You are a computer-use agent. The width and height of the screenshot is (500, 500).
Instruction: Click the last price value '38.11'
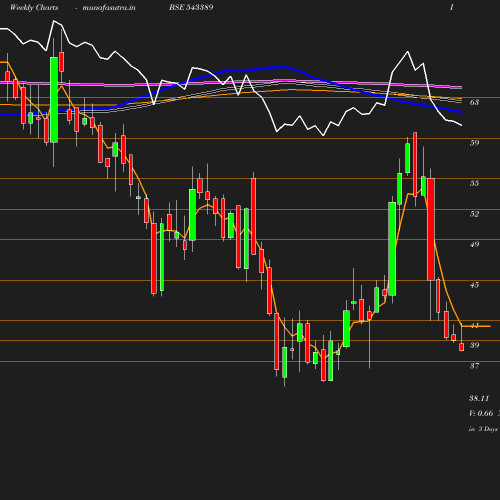click(479, 398)
